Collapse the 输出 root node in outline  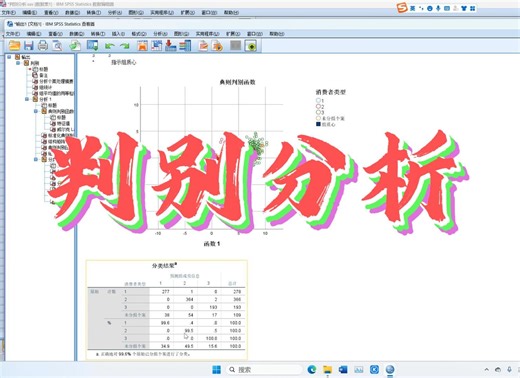[x=9, y=57]
